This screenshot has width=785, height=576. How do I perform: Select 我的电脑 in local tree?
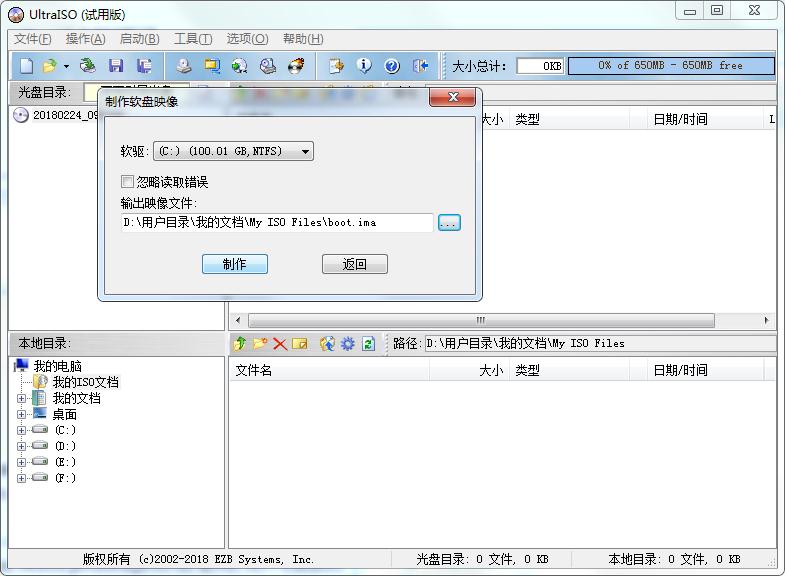click(57, 366)
